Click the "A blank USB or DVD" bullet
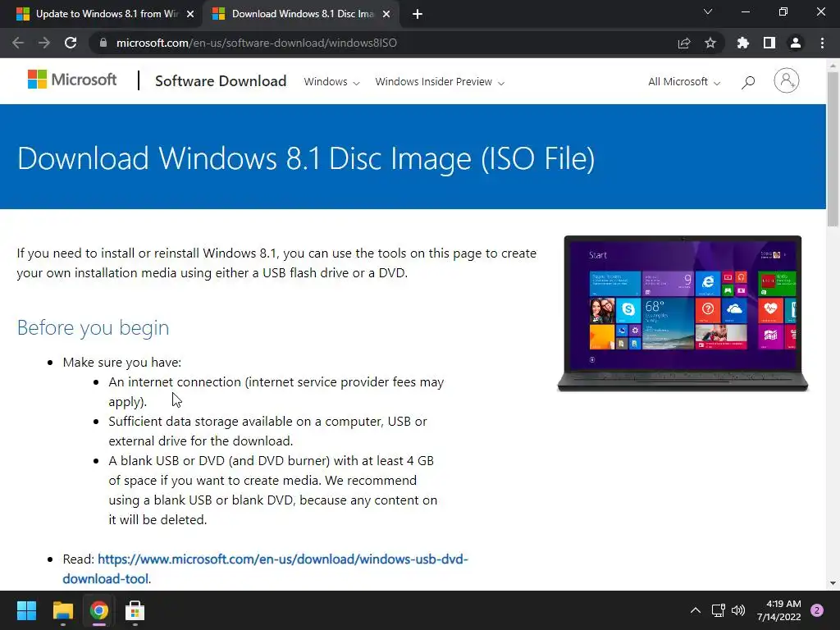Image resolution: width=840 pixels, height=630 pixels. coord(273,491)
